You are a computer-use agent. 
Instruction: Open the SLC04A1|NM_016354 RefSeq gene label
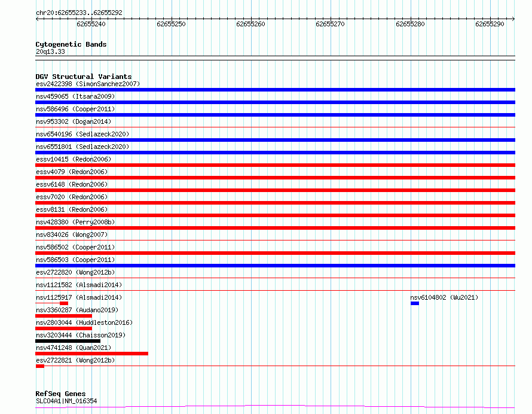[x=66, y=401]
